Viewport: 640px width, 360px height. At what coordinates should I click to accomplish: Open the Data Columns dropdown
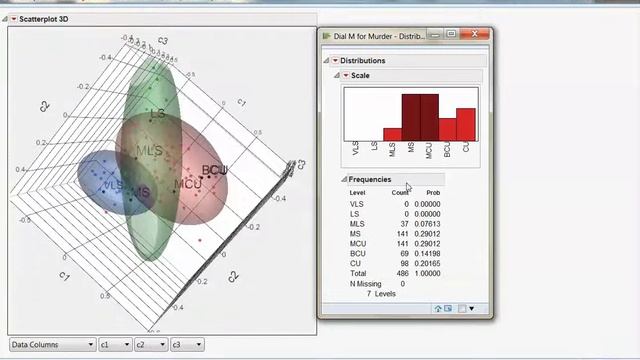click(x=53, y=344)
